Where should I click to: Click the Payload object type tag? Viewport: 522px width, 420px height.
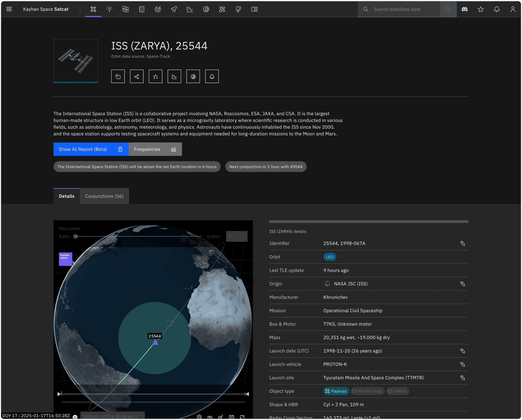pyautogui.click(x=336, y=391)
